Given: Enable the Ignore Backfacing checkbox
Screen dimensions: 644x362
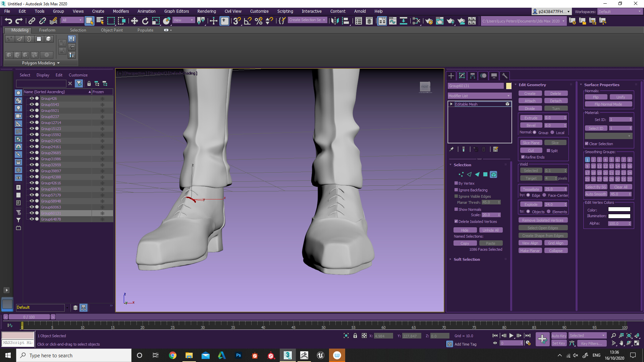Looking at the screenshot, I should coord(456,190).
